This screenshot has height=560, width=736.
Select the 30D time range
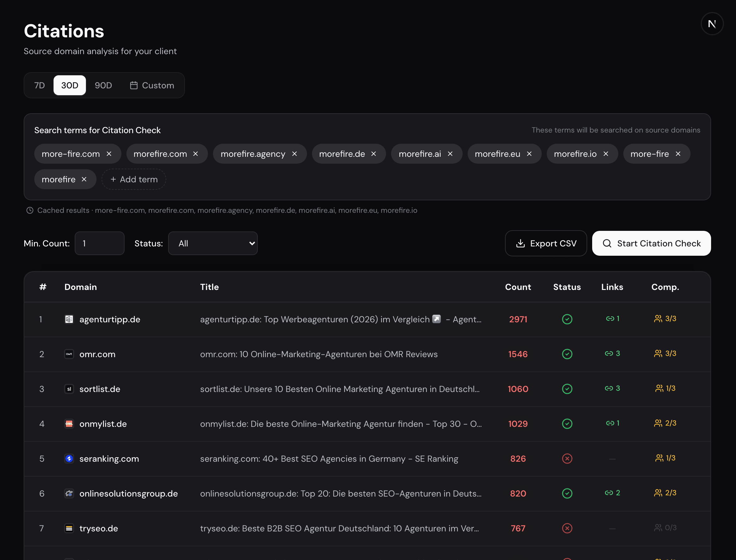70,85
